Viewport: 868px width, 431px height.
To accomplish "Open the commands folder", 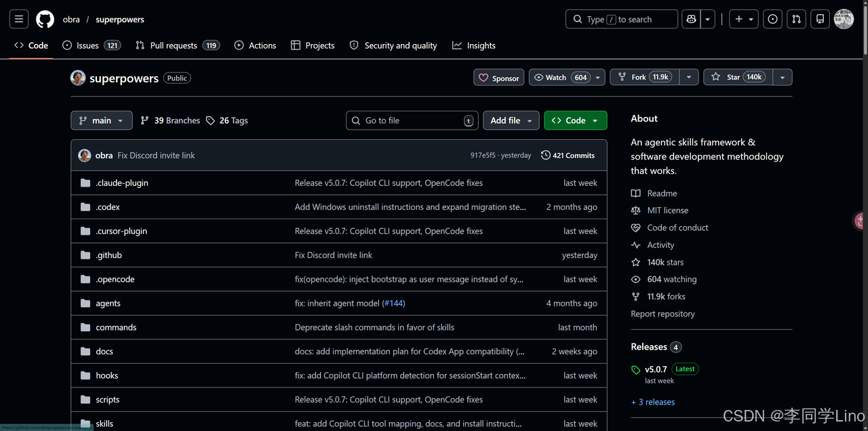I will coord(116,327).
